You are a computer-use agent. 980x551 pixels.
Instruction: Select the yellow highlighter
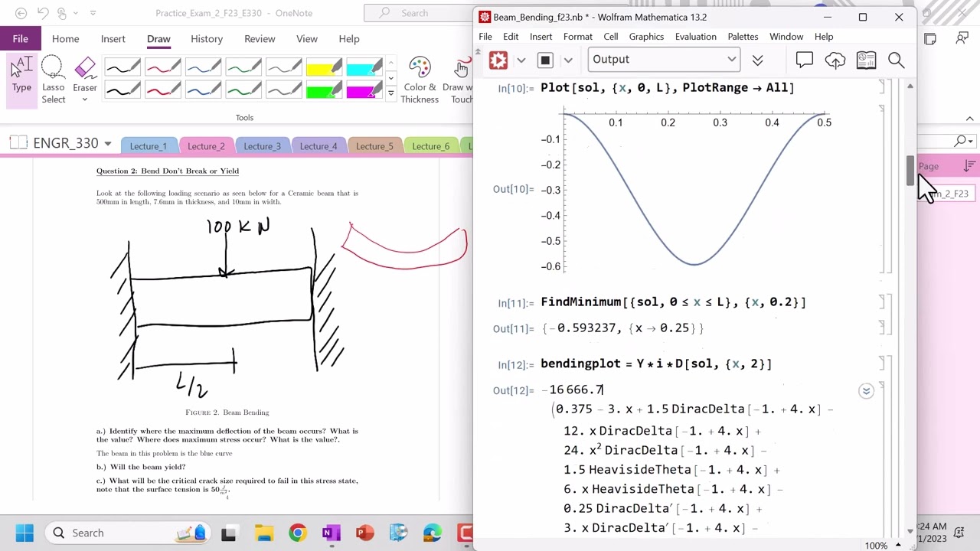[324, 69]
